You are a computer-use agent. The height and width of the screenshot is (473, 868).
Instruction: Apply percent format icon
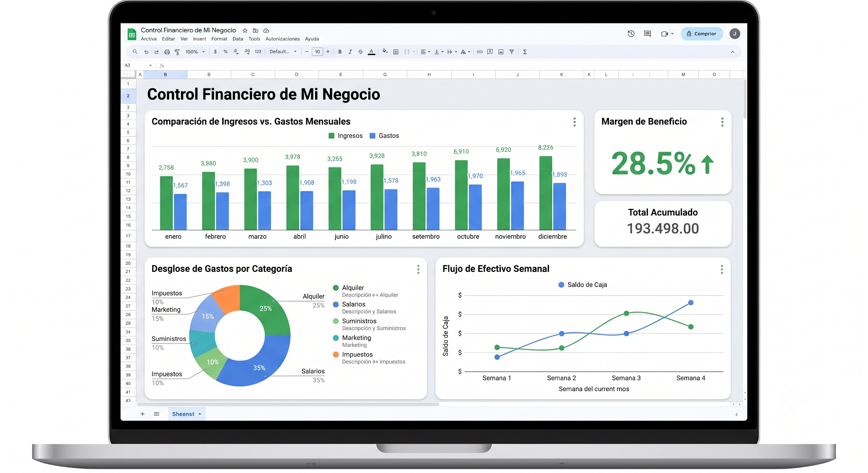click(226, 52)
